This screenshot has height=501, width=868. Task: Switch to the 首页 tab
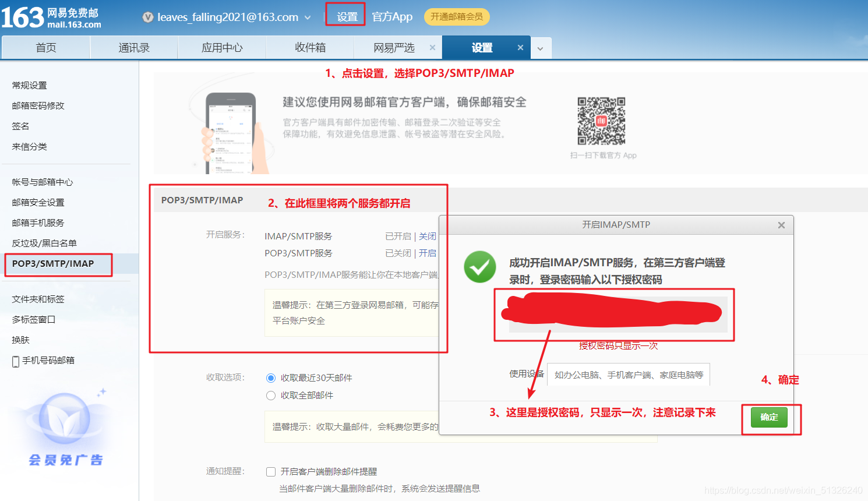(46, 48)
